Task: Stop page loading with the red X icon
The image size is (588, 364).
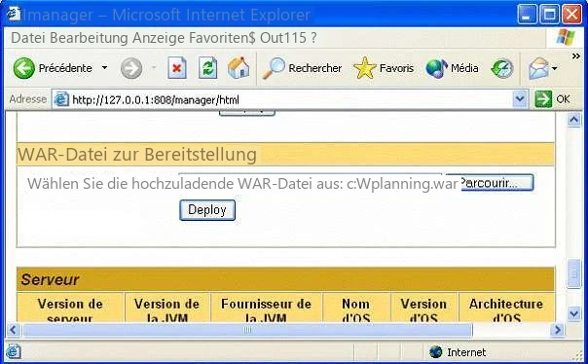Action: 176,68
